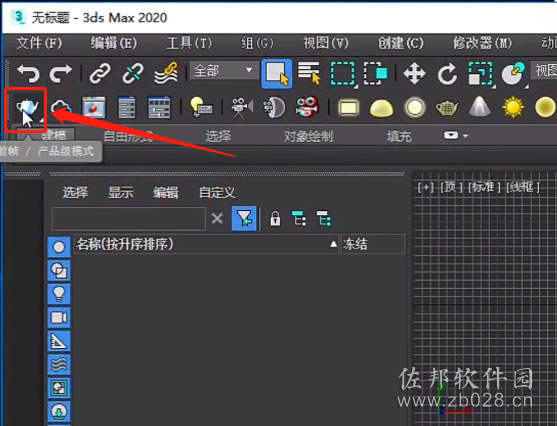Switch explorer to sort by layer

324,219
